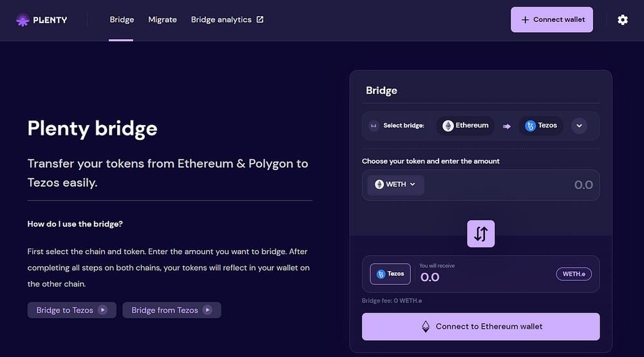The image size is (644, 357).
Task: Select the Tezos destination chain chip
Action: tap(541, 126)
